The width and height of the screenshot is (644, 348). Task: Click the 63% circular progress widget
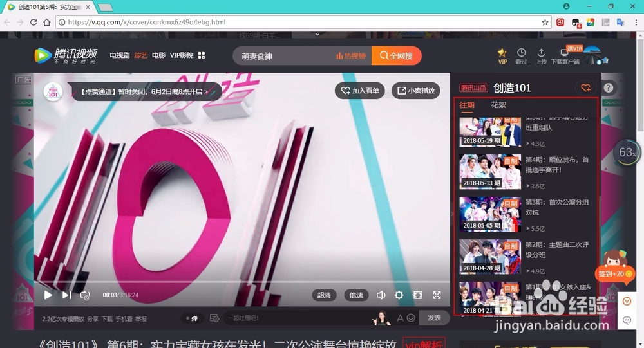click(627, 152)
